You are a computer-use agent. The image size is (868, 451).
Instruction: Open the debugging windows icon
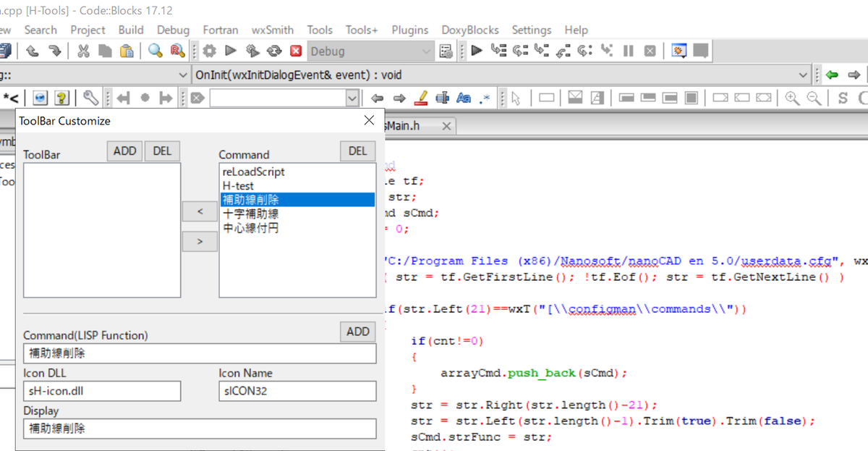(x=678, y=51)
